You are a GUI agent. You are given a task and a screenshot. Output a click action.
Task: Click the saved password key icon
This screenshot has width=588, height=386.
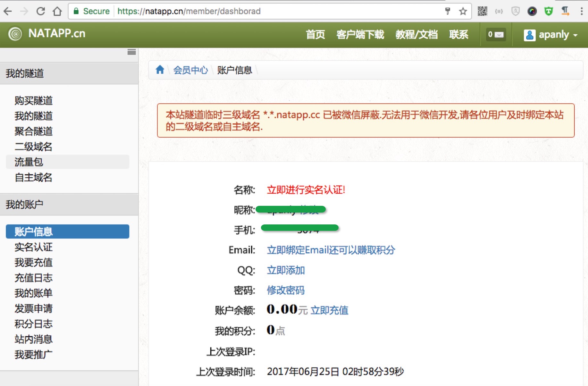tap(448, 11)
